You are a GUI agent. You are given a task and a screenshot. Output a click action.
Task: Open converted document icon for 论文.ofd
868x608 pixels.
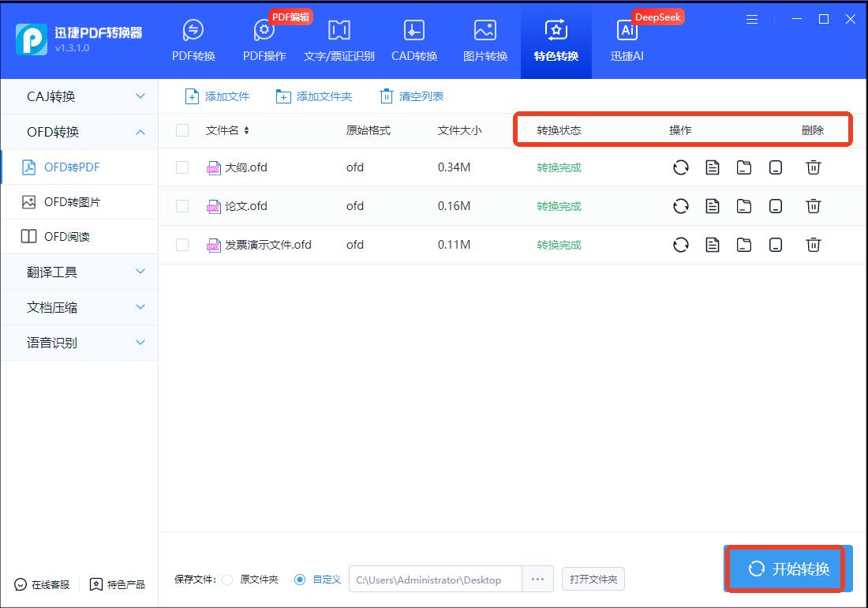tap(713, 206)
